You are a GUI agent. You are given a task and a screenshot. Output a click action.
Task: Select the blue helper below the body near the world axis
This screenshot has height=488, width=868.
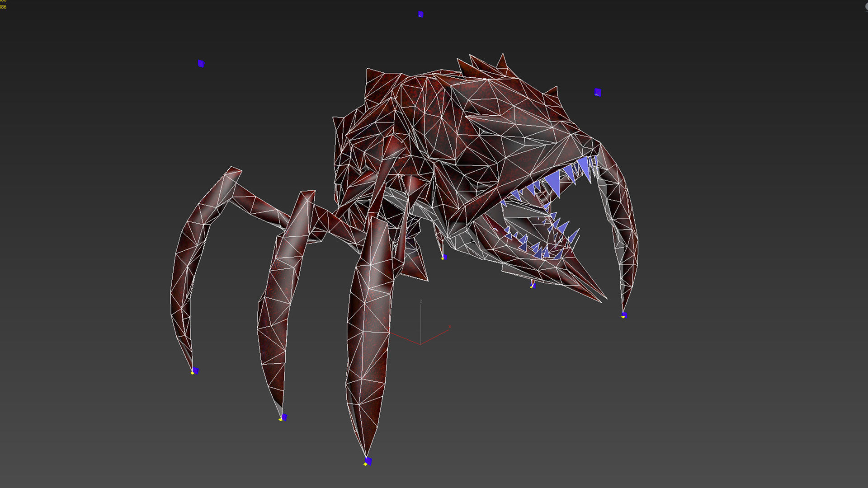point(444,257)
